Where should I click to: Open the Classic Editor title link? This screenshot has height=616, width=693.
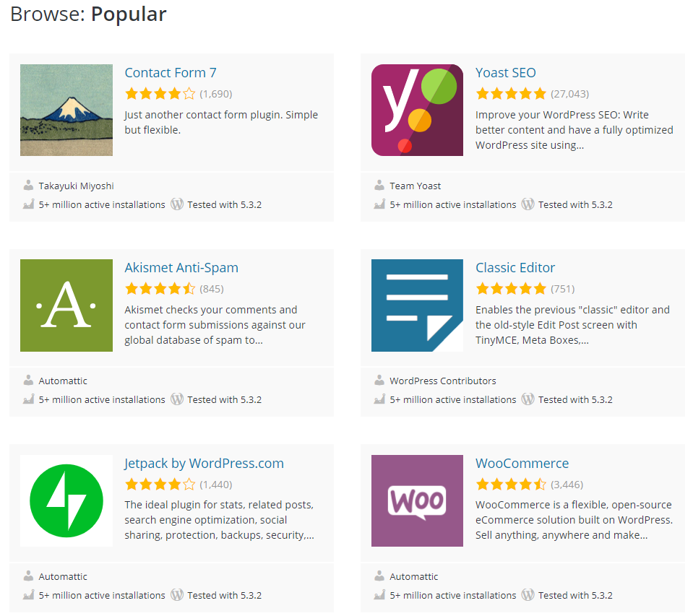(x=515, y=268)
